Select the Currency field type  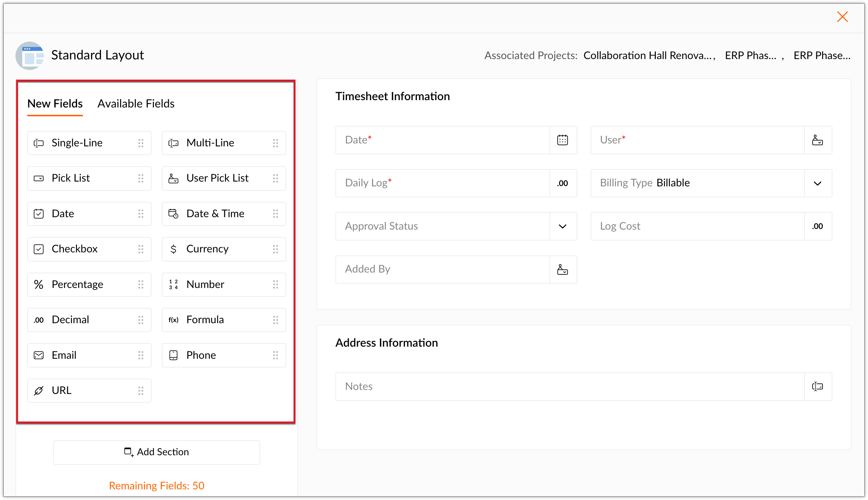click(x=224, y=249)
